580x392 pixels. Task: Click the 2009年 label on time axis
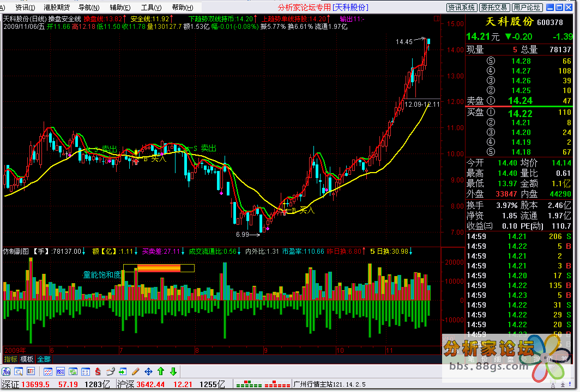click(x=15, y=350)
